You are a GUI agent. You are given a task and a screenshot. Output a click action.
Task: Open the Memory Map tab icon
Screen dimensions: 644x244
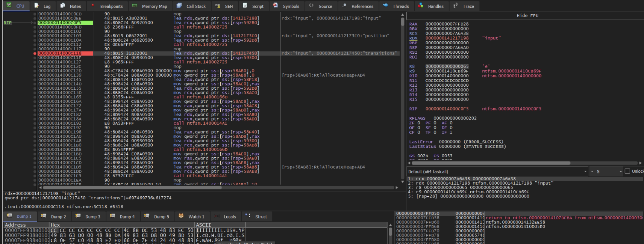click(x=135, y=6)
